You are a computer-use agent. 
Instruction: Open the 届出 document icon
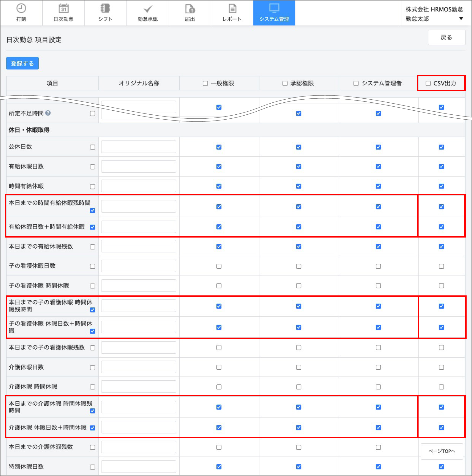pyautogui.click(x=190, y=9)
